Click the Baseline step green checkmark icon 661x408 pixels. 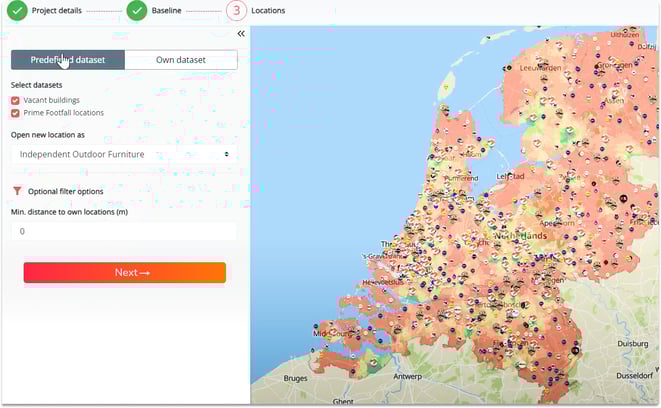coord(137,11)
